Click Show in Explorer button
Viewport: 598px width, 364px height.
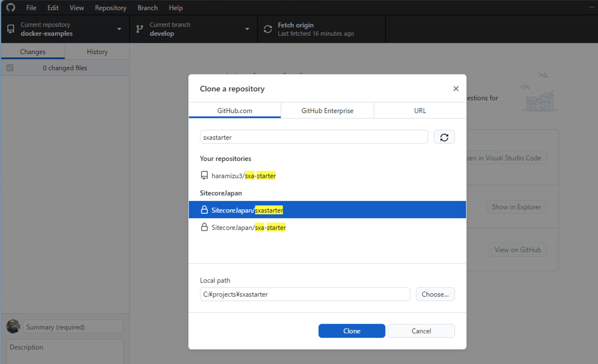click(x=516, y=207)
